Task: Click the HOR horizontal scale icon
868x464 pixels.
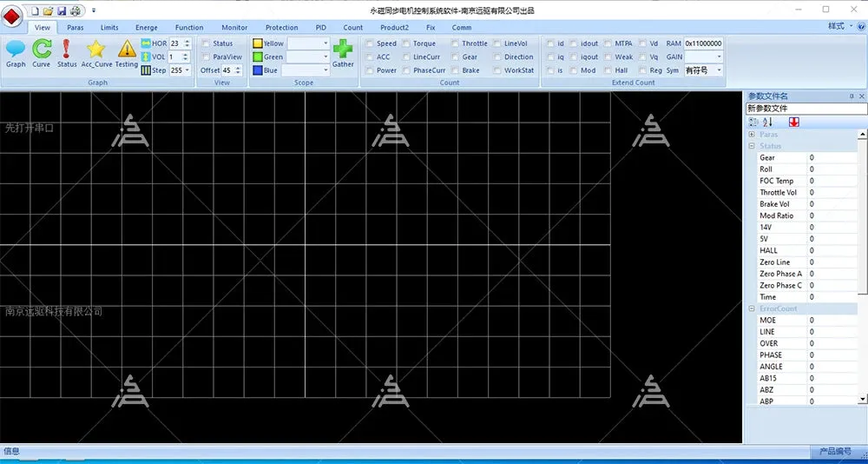Action: click(146, 43)
